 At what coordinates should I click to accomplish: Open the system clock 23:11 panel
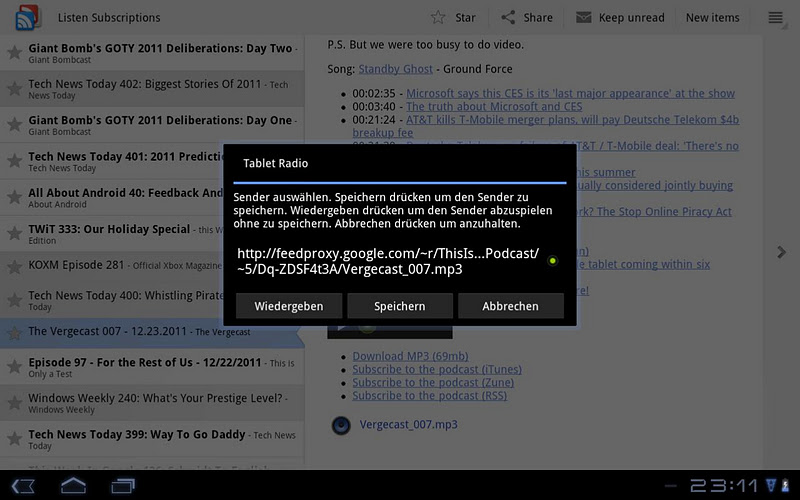(723, 485)
